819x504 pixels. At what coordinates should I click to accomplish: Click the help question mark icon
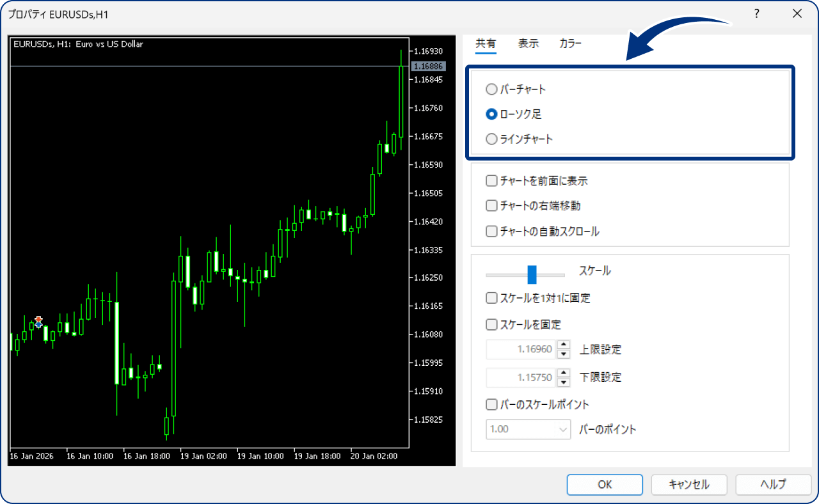click(756, 13)
